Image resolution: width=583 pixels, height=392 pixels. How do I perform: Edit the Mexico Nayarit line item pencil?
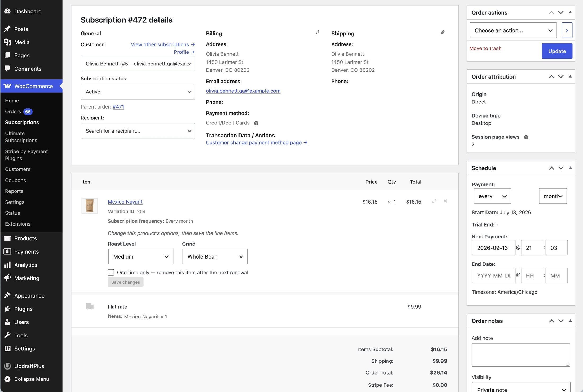click(434, 201)
